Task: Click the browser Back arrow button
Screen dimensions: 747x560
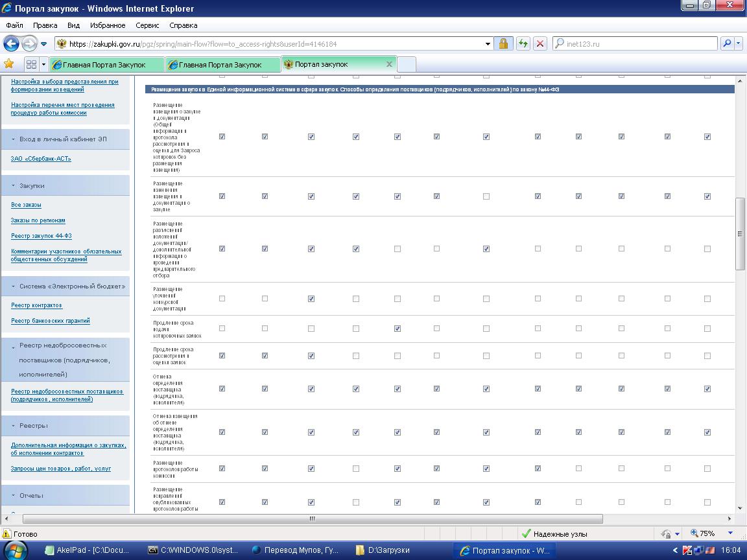Action: click(x=11, y=43)
